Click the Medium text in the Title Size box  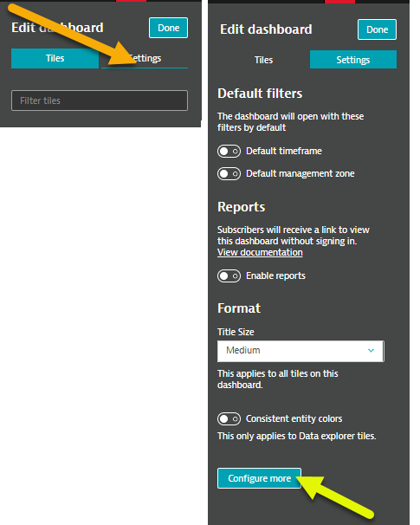point(243,350)
